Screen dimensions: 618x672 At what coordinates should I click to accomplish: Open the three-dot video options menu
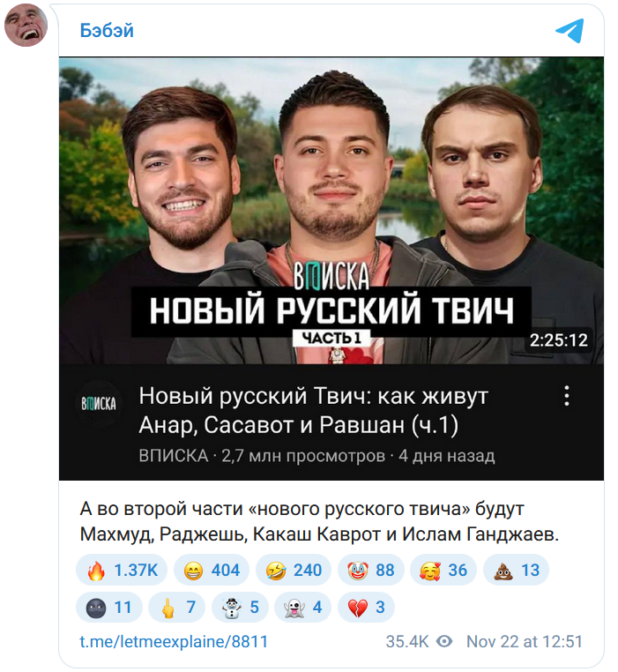tap(567, 396)
